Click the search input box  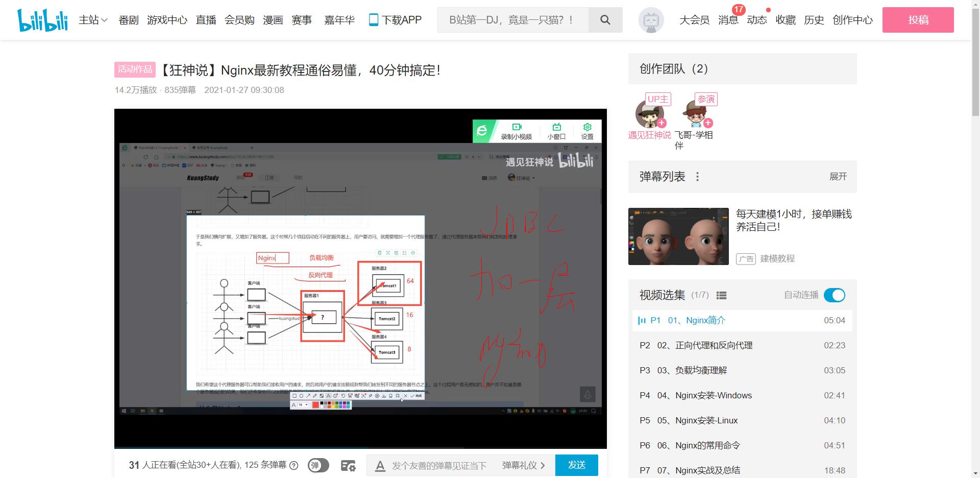[x=513, y=20]
